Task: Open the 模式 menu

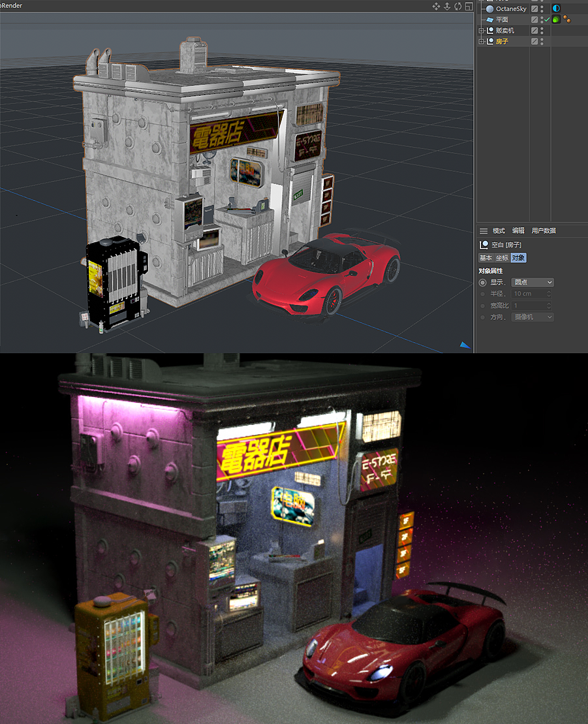Action: [499, 231]
